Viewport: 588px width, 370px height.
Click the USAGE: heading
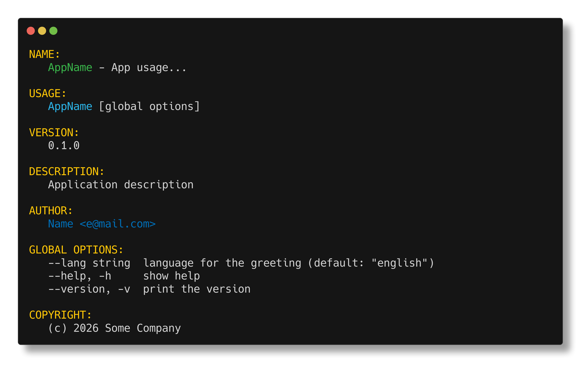coord(47,93)
